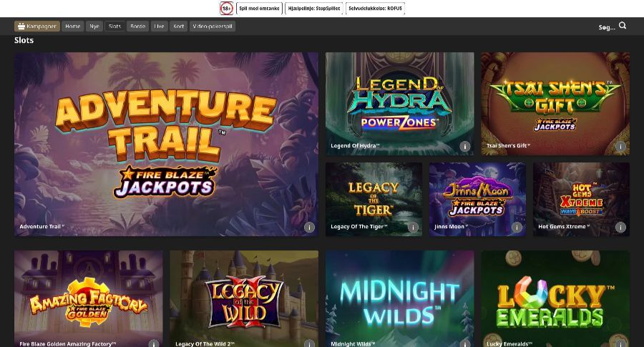Open the Kampagner promotions tab

pos(37,26)
